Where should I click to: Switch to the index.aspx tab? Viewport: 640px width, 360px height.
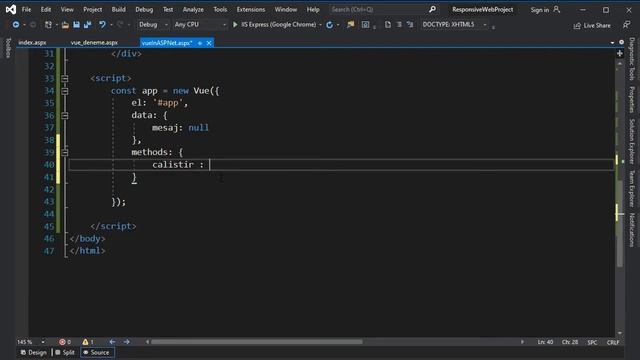[32, 42]
